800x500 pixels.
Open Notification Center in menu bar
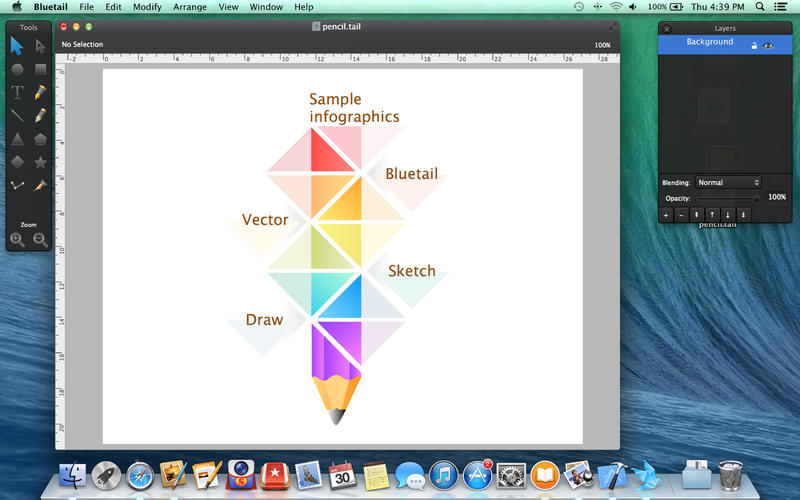780,7
